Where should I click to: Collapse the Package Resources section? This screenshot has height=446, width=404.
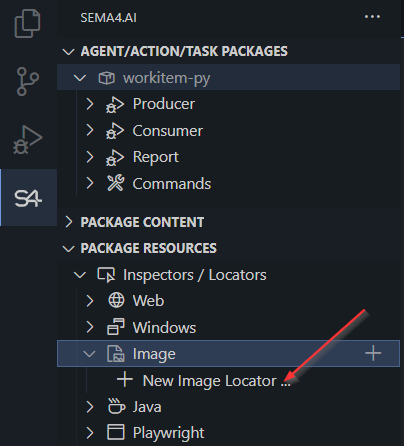point(68,249)
